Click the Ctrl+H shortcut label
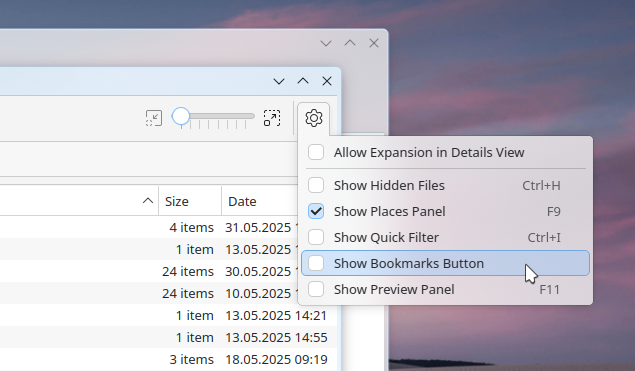Image resolution: width=635 pixels, height=371 pixels. (541, 186)
